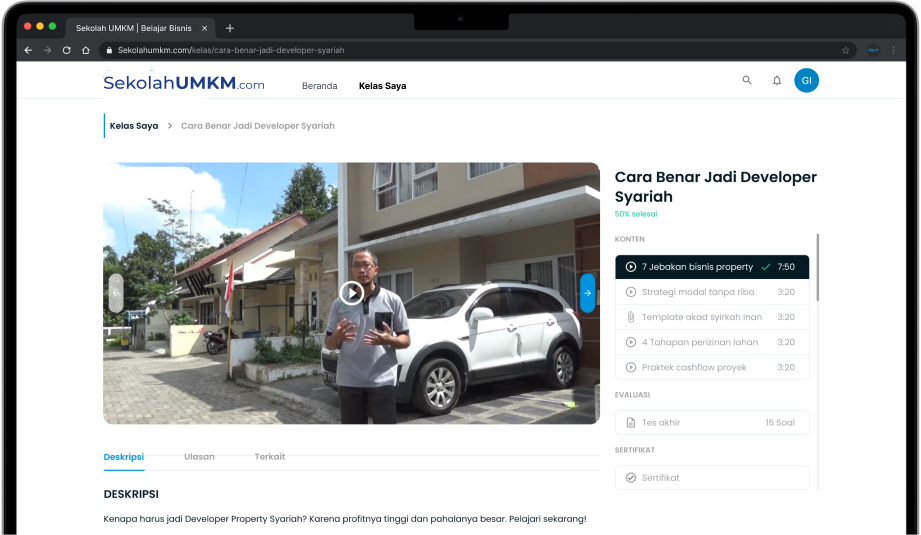Click the browser back arrow
Image resolution: width=921 pixels, height=535 pixels.
[28, 50]
